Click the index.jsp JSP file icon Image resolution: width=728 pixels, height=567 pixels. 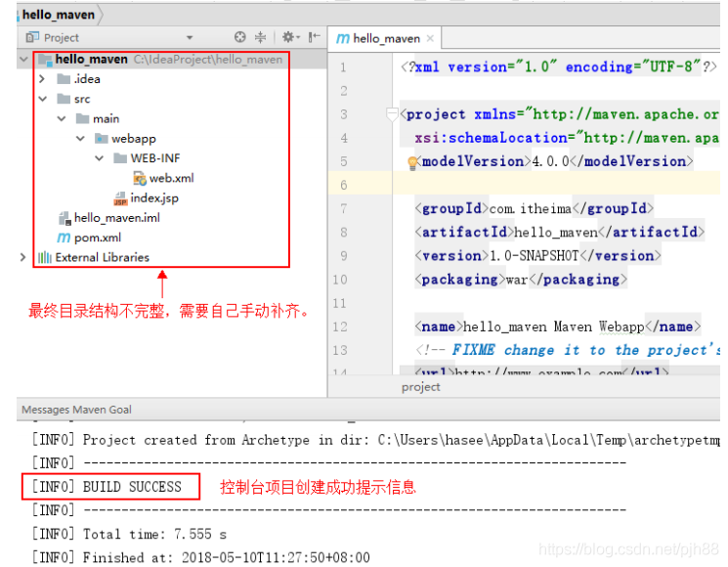(x=120, y=198)
